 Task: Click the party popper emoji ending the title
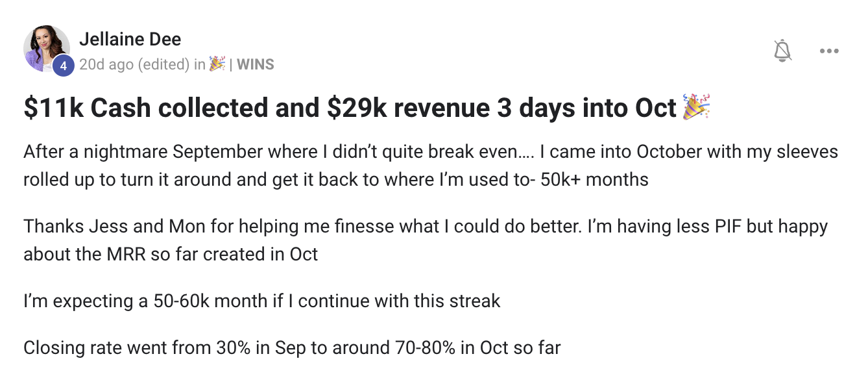pos(696,108)
